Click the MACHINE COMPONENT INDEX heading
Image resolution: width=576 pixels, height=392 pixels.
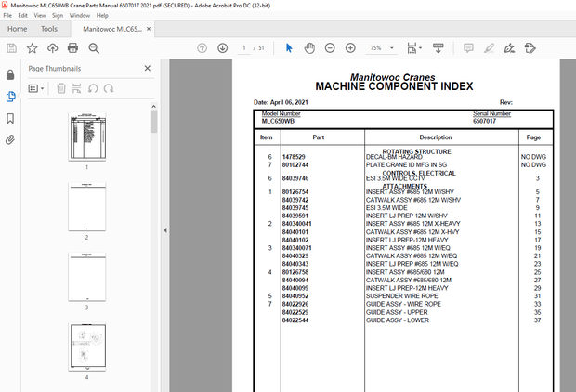pos(394,86)
